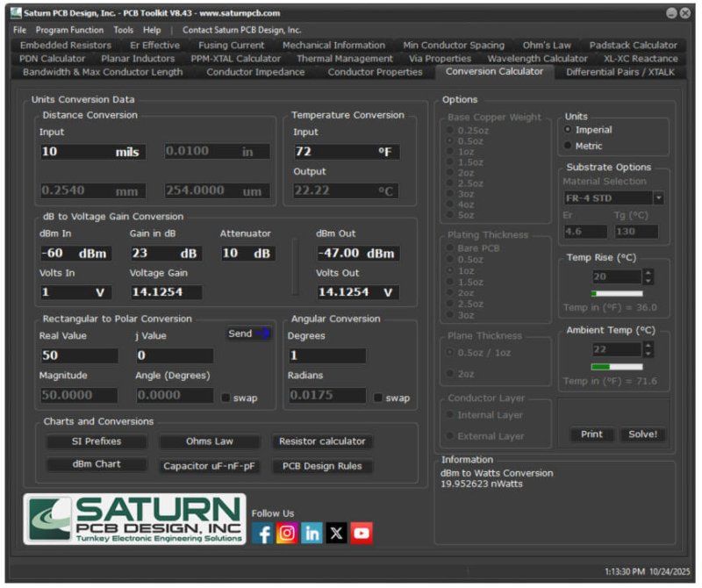Click the Degrees input field
The width and height of the screenshot is (702, 588).
(327, 355)
